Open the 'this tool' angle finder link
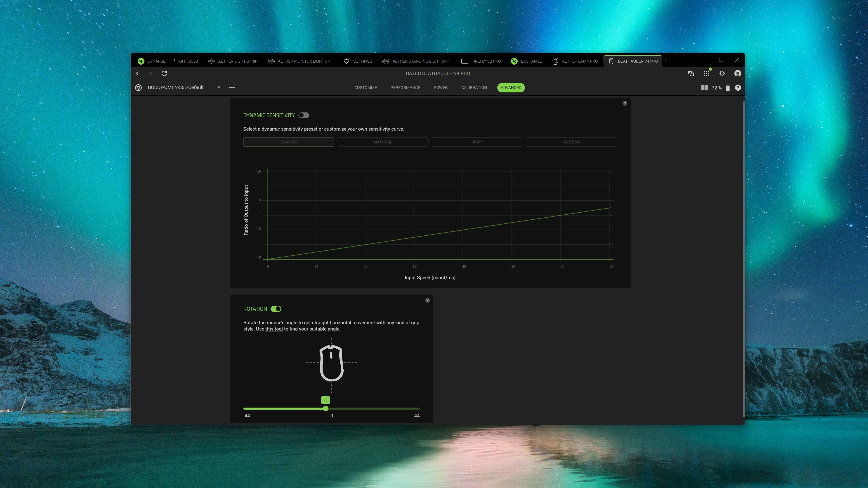 click(274, 329)
